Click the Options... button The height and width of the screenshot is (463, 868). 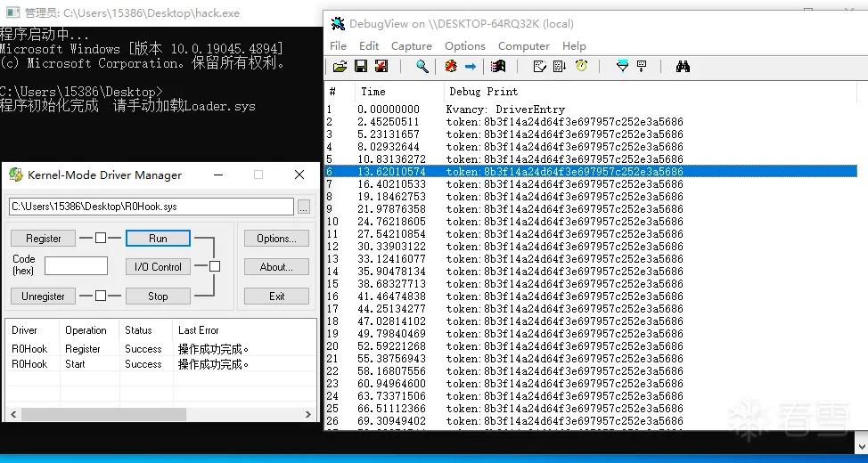(276, 239)
